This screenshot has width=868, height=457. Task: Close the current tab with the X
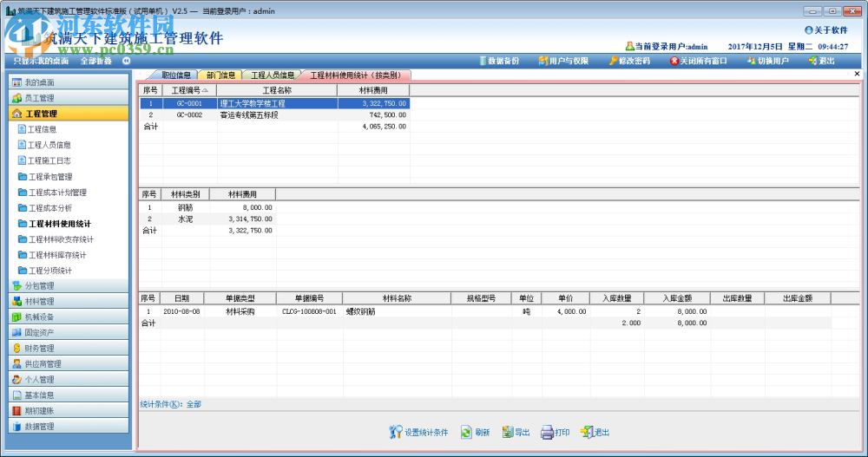pos(857,74)
